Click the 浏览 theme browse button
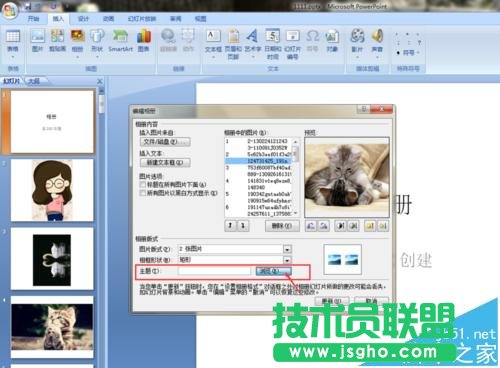Screen dimensions: 500x368 pyautogui.click(x=273, y=271)
